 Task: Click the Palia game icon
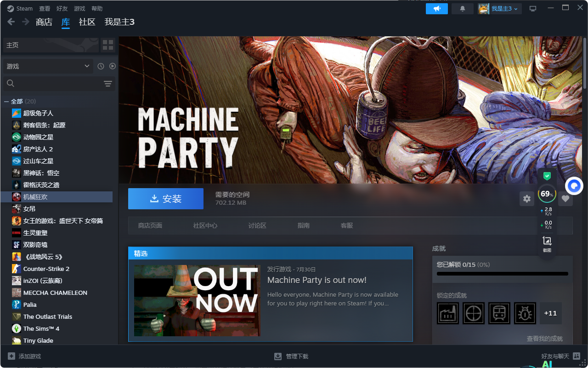17,305
